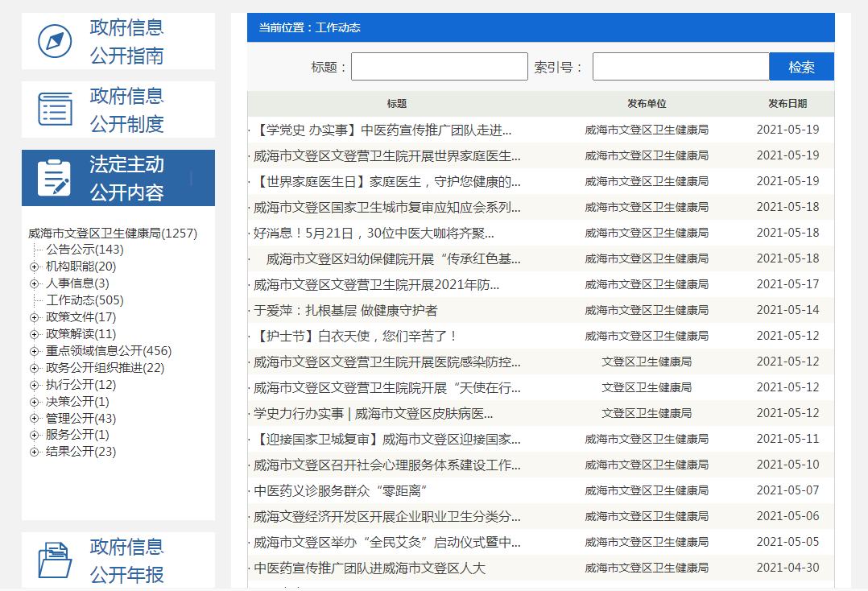
Task: Click the compass icon beside 政府信息公开指南
Action: (54, 41)
